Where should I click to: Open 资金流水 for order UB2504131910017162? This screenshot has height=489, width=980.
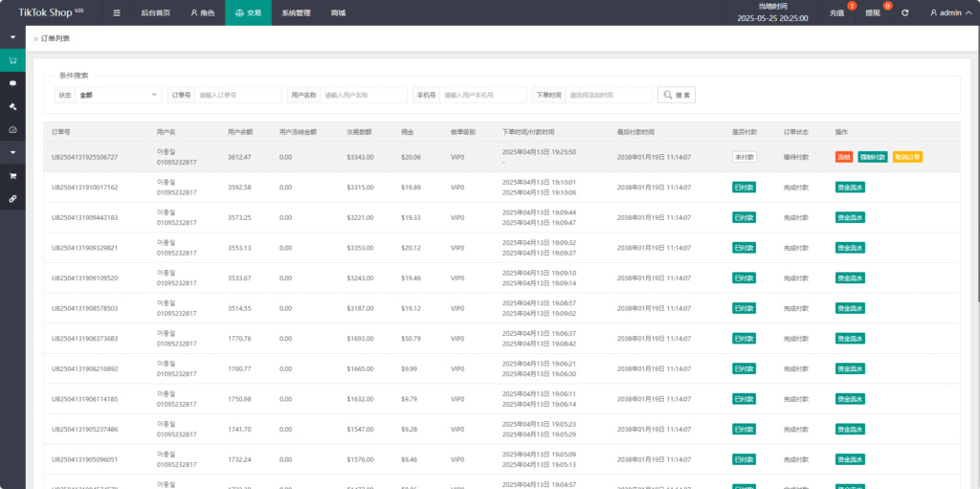(850, 187)
